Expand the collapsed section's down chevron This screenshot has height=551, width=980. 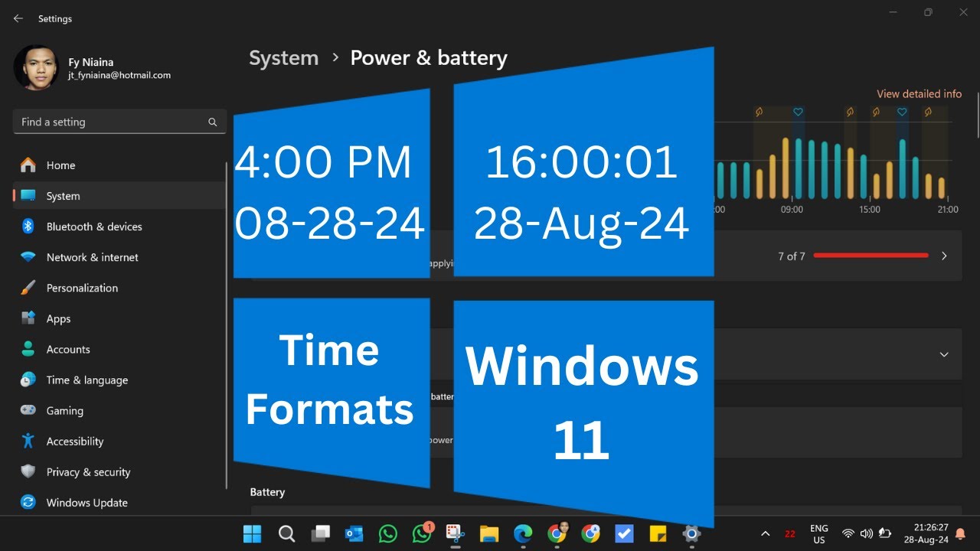coord(944,354)
